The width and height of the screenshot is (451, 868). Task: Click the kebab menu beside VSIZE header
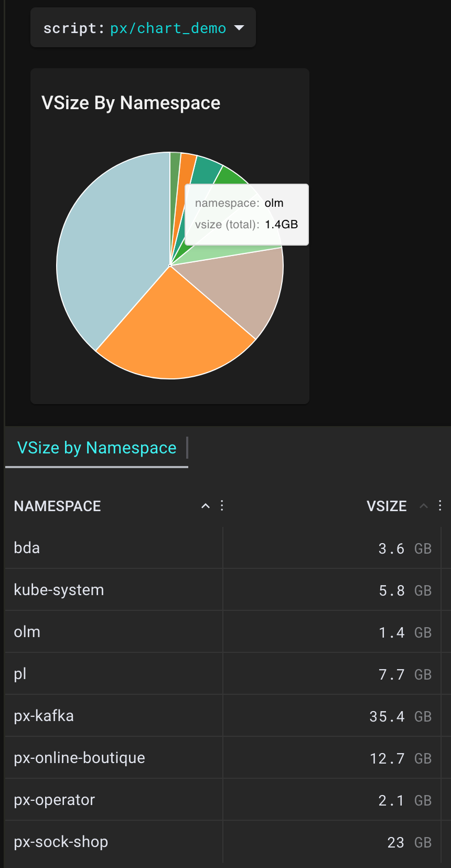click(x=439, y=505)
